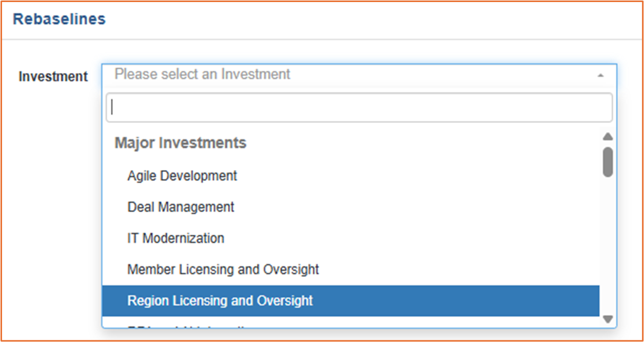Choose highlighted Region Licensing and Oversight
The image size is (644, 342).
350,301
